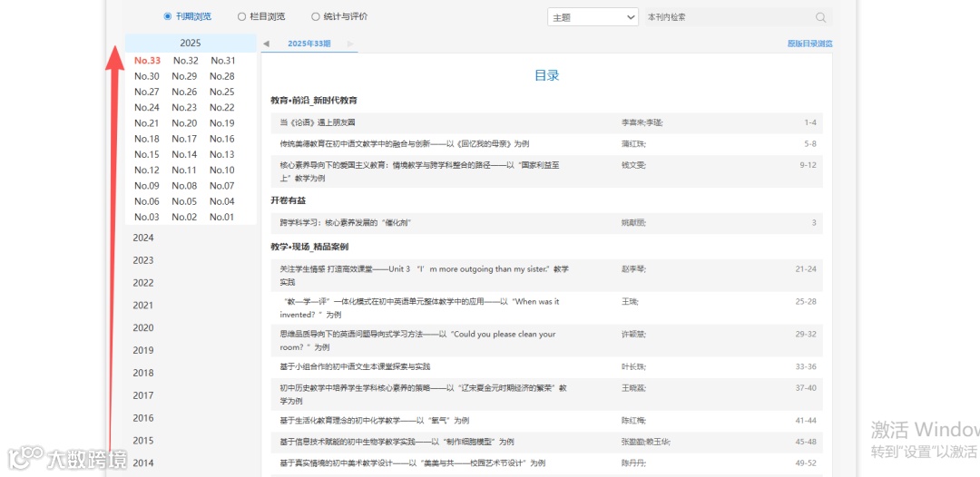Screen dimensions: 980x477
Task: Open article on "Could you please clean your room?"
Action: (418, 340)
